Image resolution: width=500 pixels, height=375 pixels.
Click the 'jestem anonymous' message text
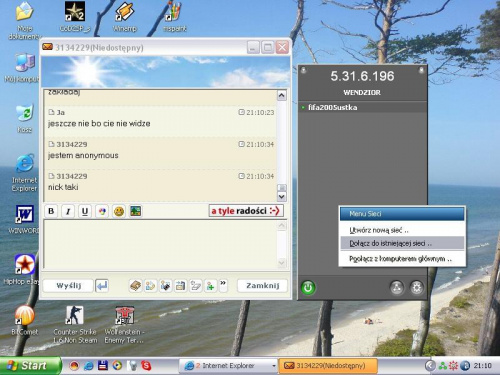coord(83,155)
